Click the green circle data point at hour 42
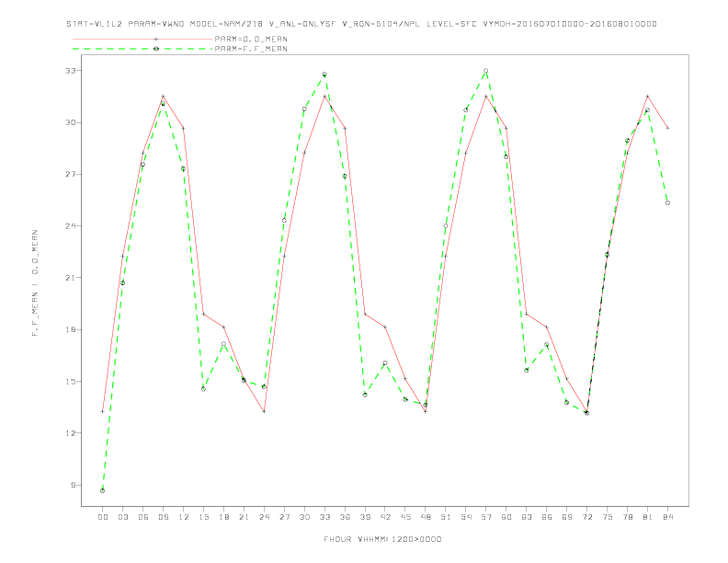 coord(385,362)
